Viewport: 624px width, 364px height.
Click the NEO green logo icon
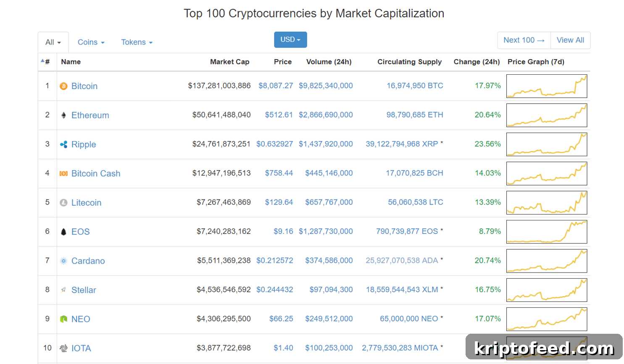click(x=63, y=319)
